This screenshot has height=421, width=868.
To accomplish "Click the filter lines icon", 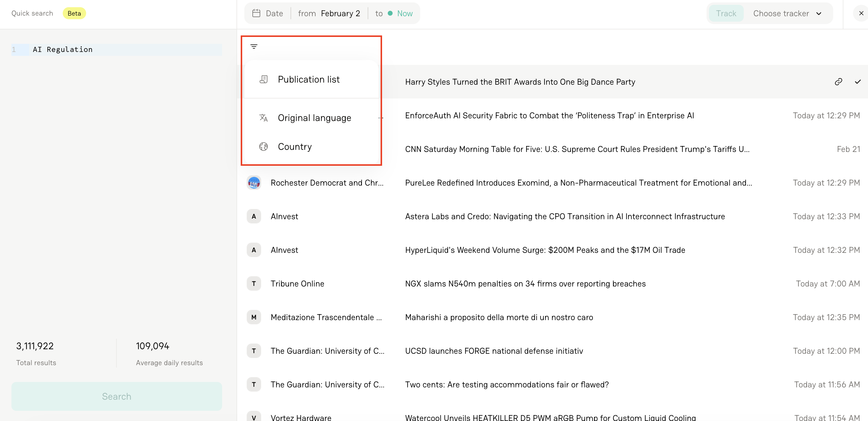I will pos(254,47).
